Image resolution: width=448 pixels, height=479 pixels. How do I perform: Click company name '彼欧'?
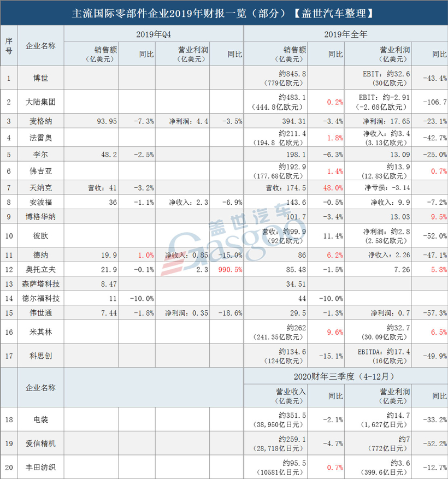[x=40, y=236]
